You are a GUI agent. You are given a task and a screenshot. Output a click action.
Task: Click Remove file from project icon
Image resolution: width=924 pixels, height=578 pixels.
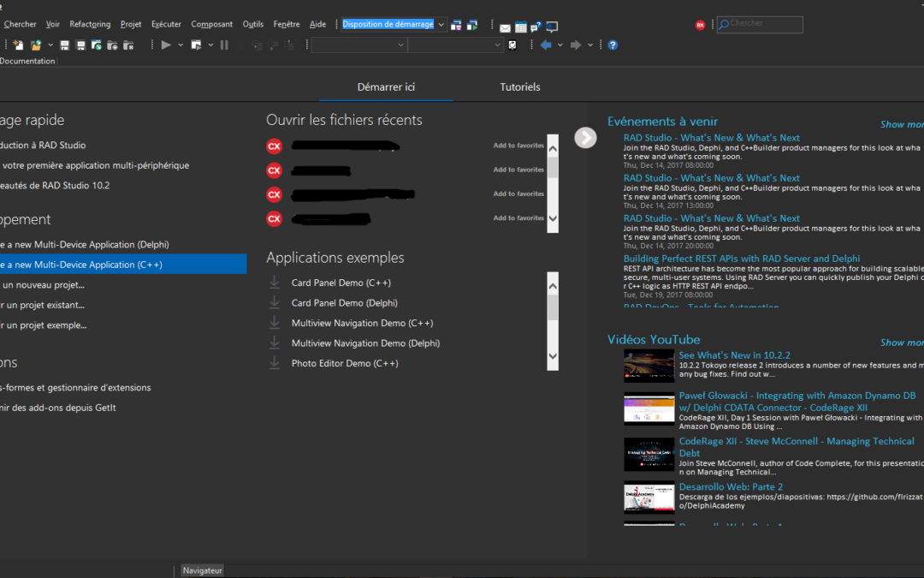coord(128,45)
